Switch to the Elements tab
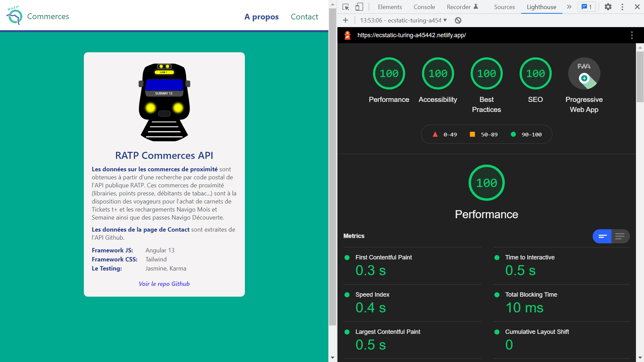This screenshot has height=362, width=644. point(390,7)
